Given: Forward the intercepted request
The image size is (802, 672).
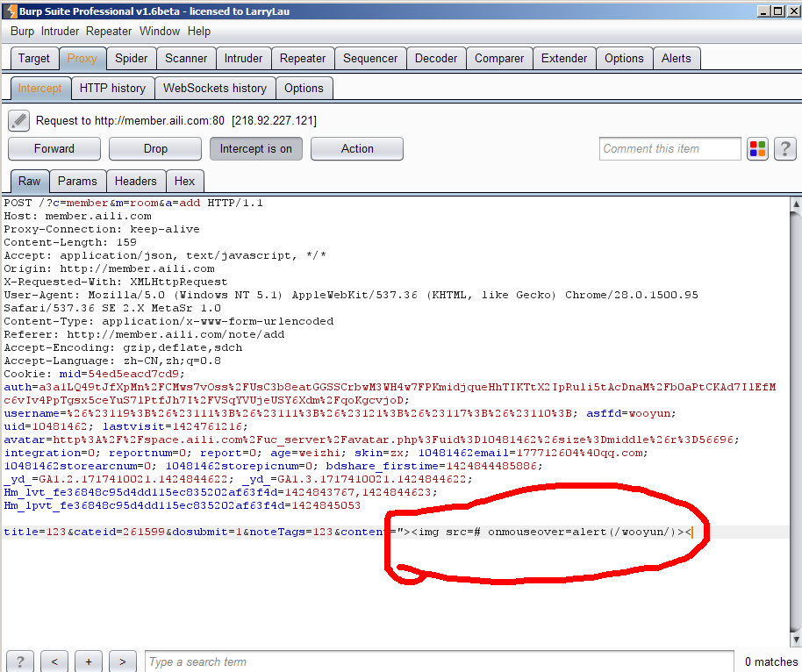Looking at the screenshot, I should (x=54, y=149).
